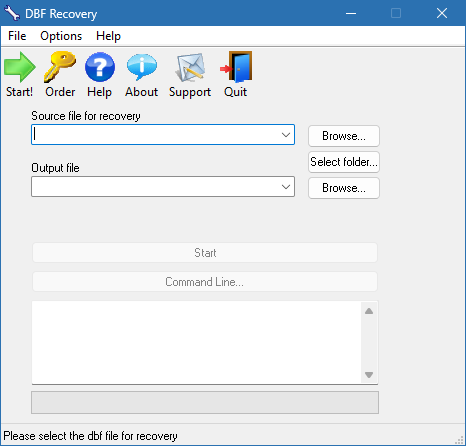
Task: Click the Select folder... button
Action: 344,162
